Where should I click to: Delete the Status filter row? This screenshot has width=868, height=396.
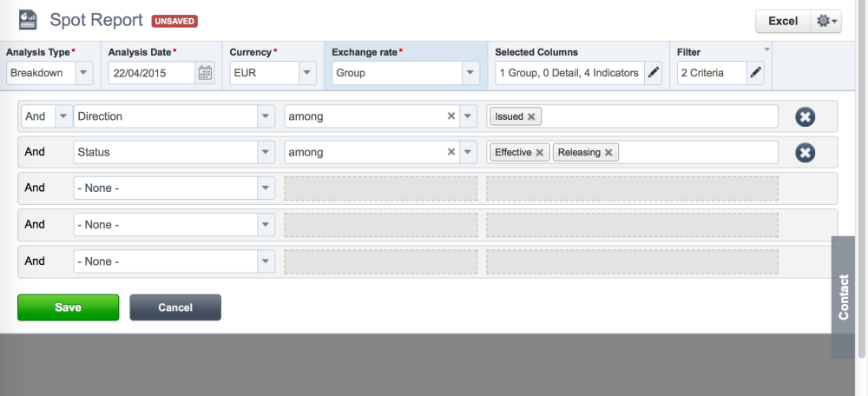pyautogui.click(x=805, y=152)
